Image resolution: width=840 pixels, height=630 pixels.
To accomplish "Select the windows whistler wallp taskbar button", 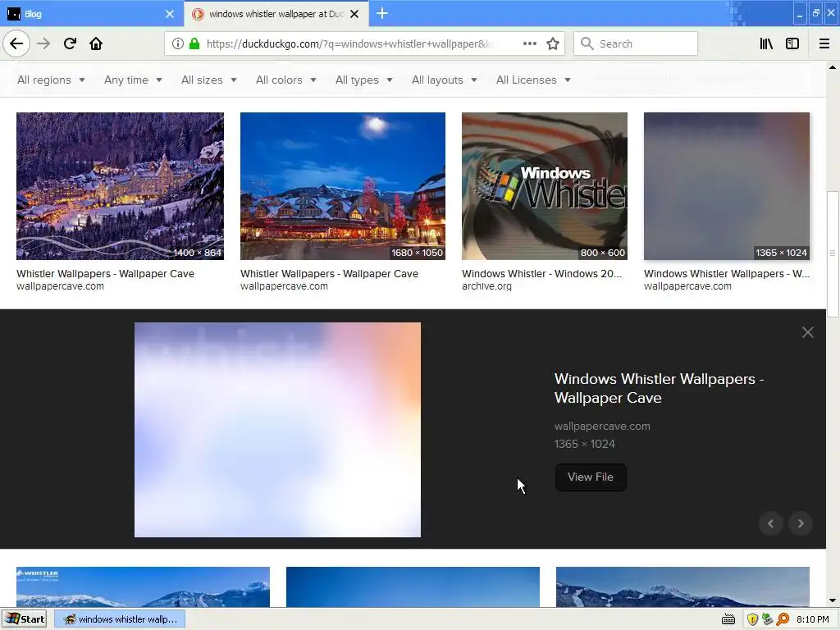I will click(120, 619).
